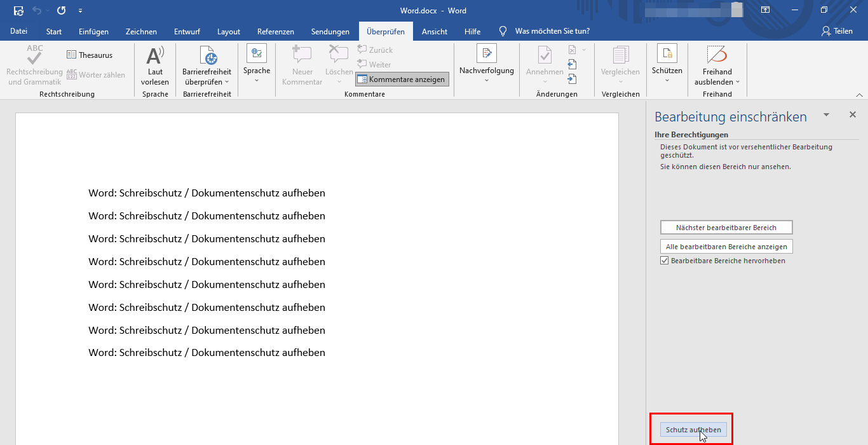
Task: Expand the Barrierefreiheit überprüfen dropdown arrow
Action: (x=227, y=83)
